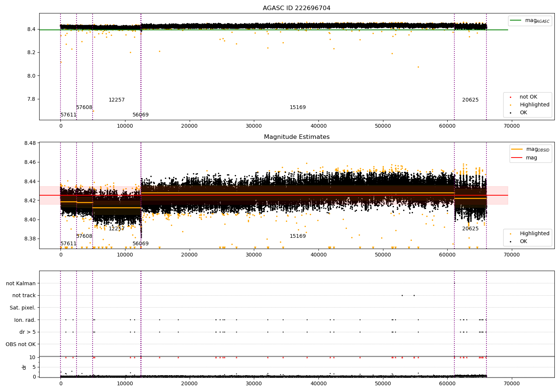Select obsid label 57608 in the top plot
Screen dimensions: 560x392
[x=84, y=108]
